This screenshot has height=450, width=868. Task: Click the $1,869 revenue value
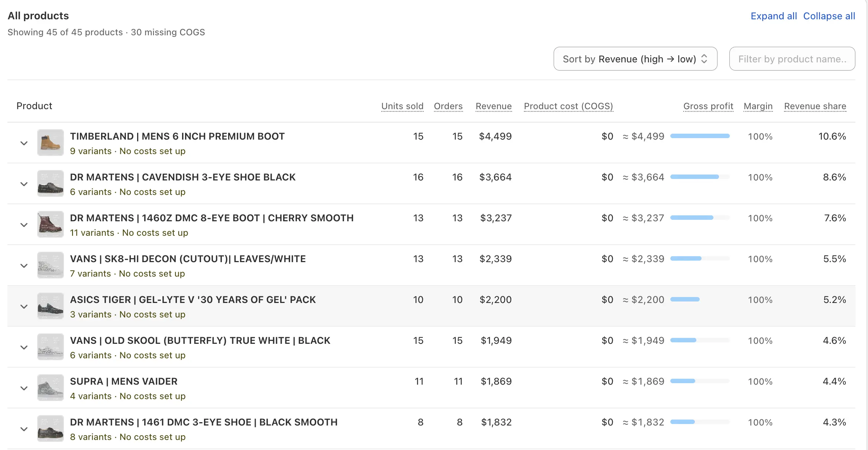[x=496, y=381]
